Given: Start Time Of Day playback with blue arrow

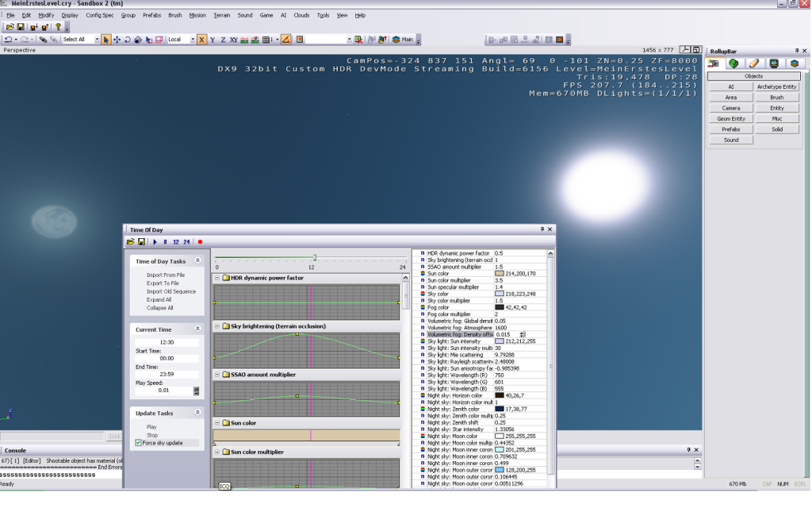Looking at the screenshot, I should pos(155,242).
